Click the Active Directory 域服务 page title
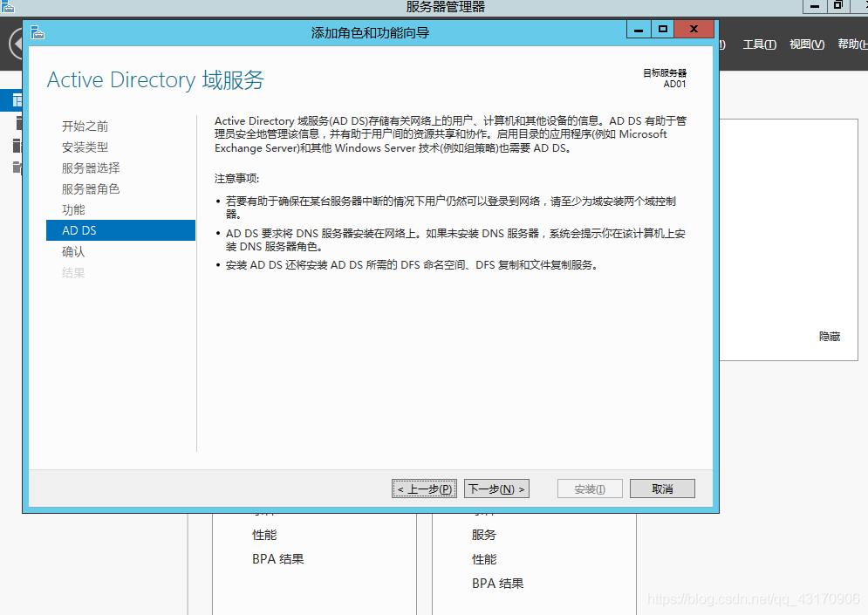Screen dimensions: 868x615 (155, 80)
